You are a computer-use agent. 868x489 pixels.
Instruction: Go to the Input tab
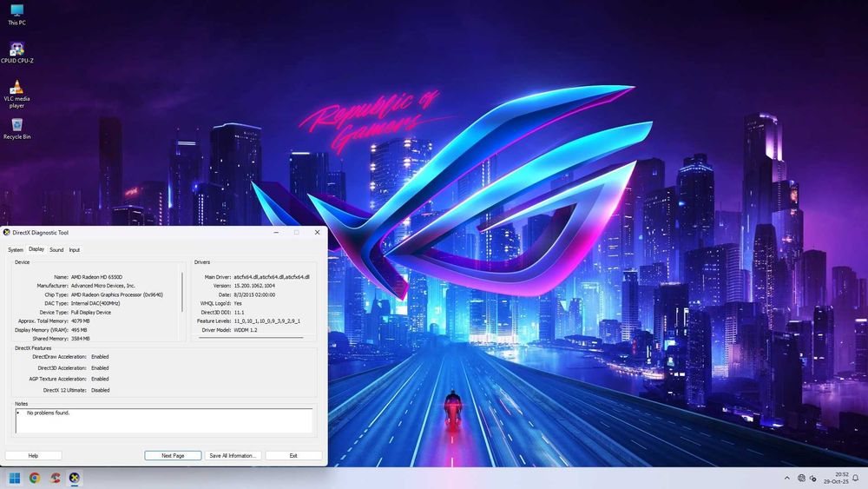(x=74, y=250)
